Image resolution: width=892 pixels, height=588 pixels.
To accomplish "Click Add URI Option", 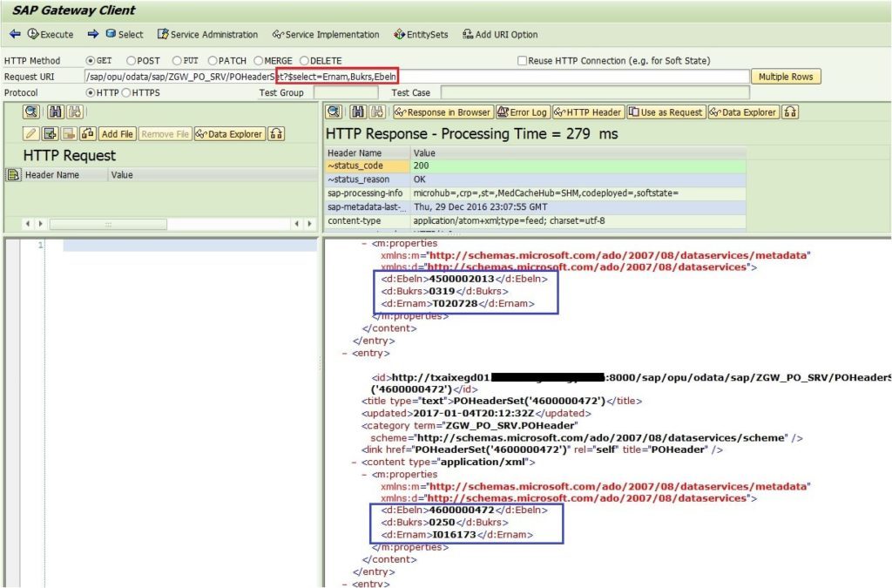I will point(500,34).
